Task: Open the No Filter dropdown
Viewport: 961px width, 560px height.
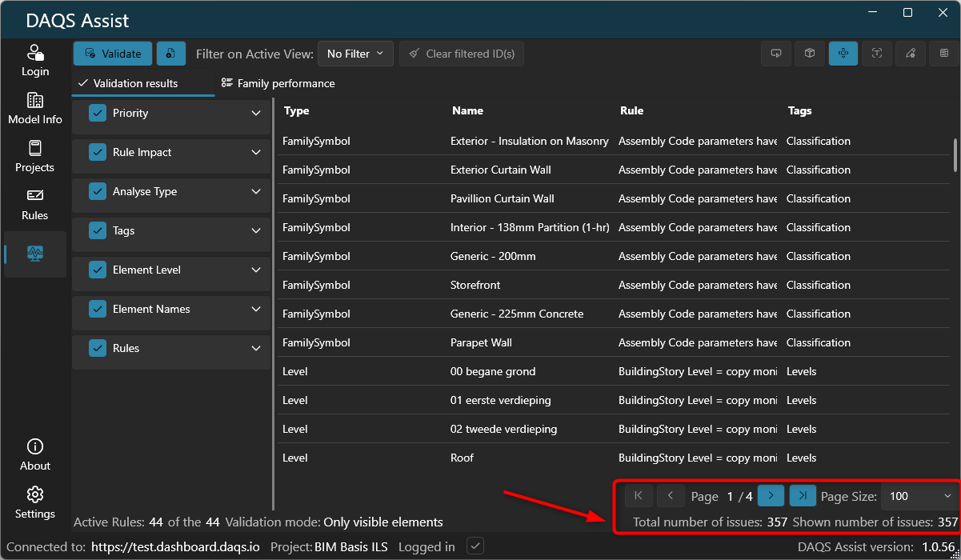Action: point(355,54)
